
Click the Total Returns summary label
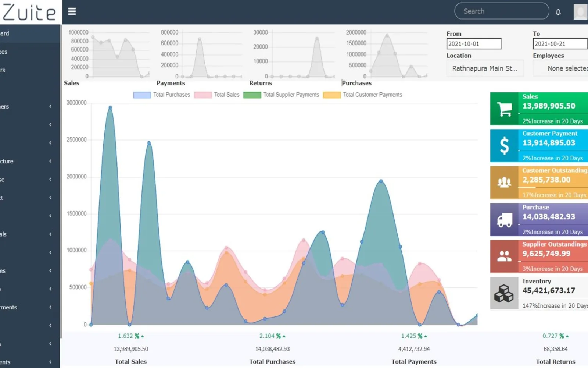coord(556,362)
